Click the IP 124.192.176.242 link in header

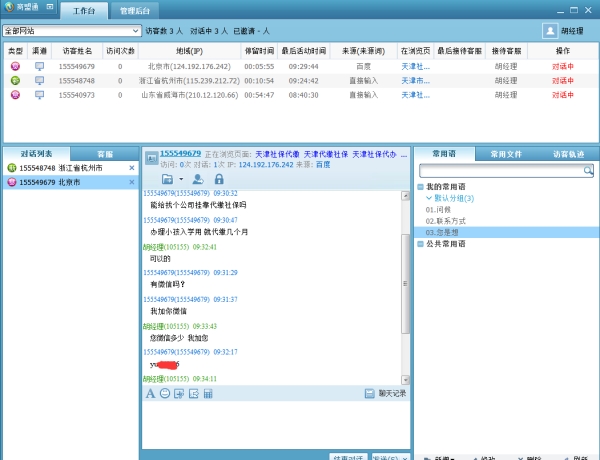tap(266, 165)
